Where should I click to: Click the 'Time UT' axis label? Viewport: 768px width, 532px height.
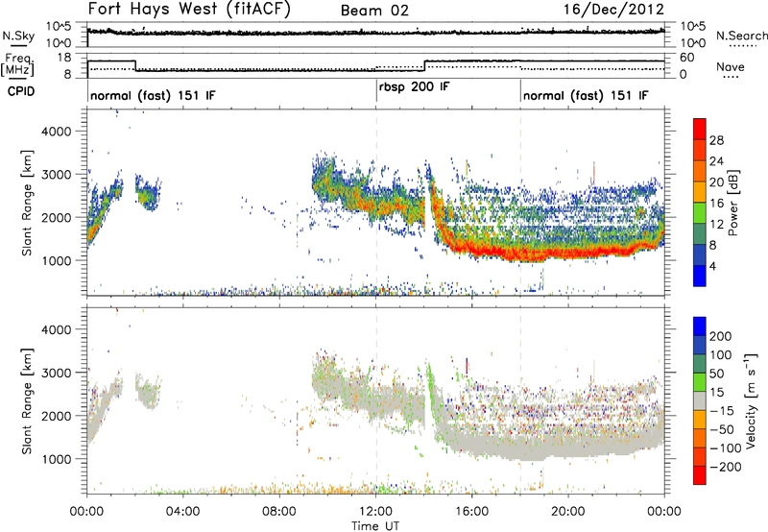point(375,526)
